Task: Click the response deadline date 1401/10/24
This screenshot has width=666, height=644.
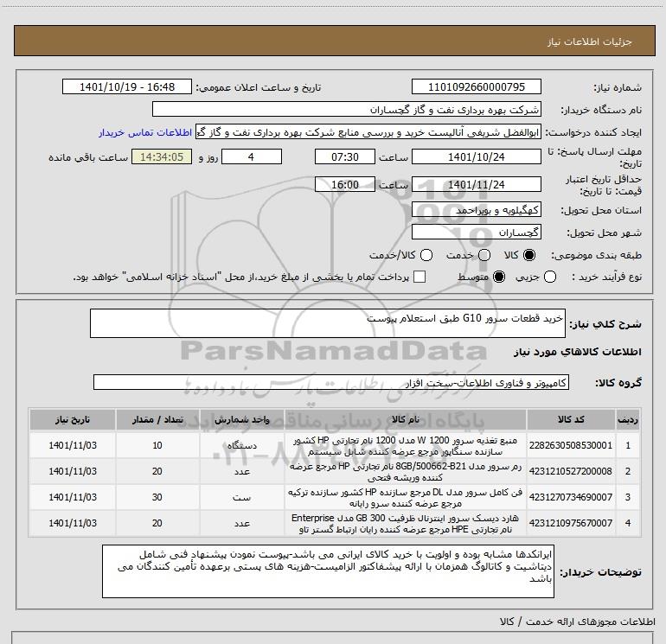Action: pyautogui.click(x=476, y=156)
